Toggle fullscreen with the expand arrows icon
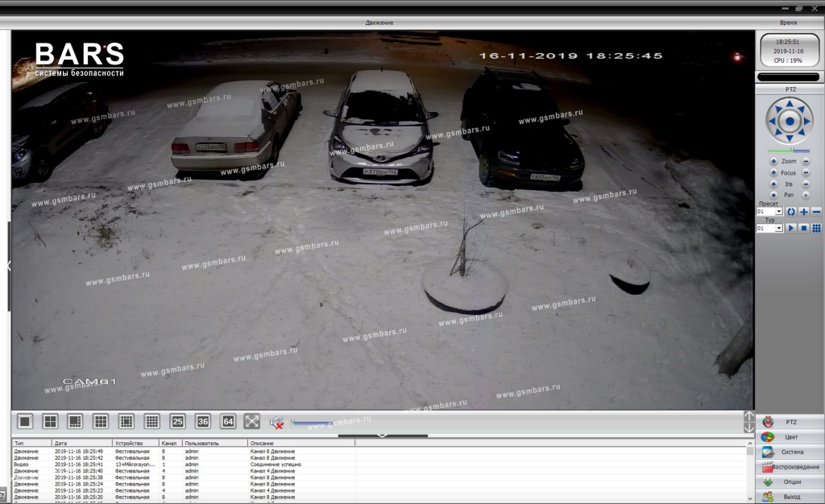 click(252, 421)
